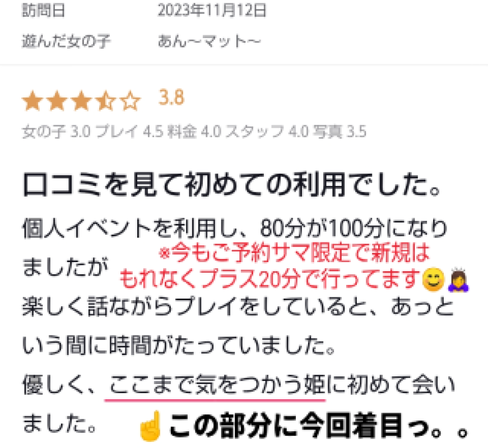Click the empty fifth rating star

(x=130, y=100)
